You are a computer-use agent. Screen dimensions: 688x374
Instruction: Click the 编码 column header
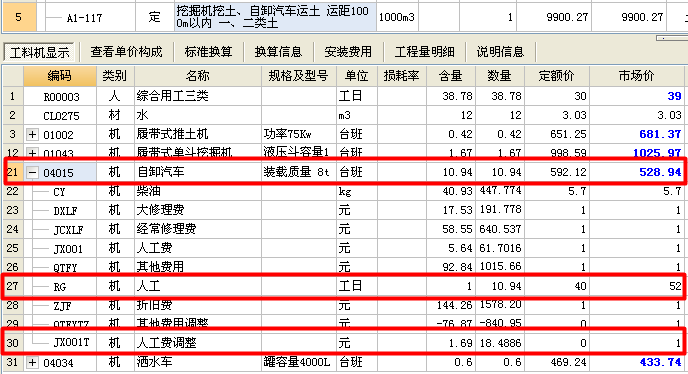click(x=60, y=76)
